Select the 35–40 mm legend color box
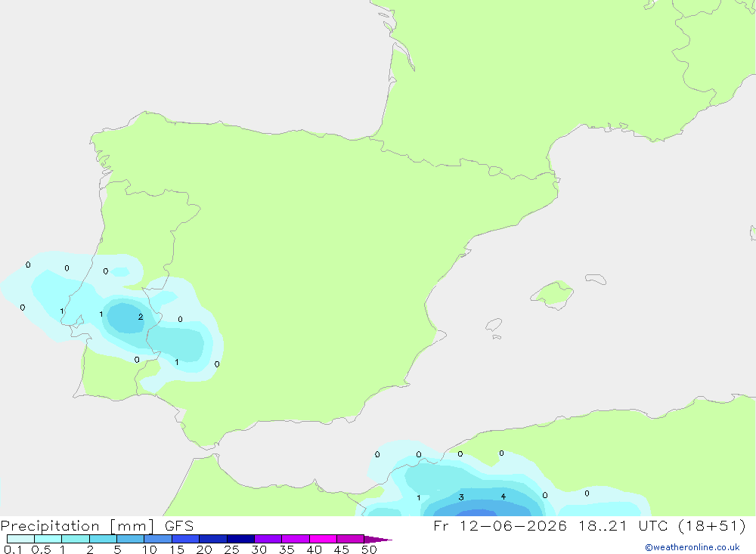 (296, 539)
